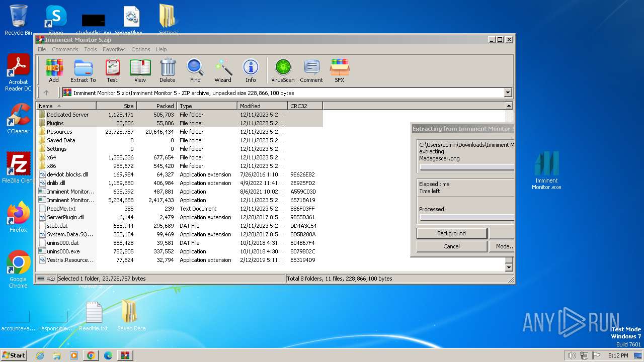The width and height of the screenshot is (644, 362).
Task: Select the Resources folder row
Action: pyautogui.click(x=179, y=132)
